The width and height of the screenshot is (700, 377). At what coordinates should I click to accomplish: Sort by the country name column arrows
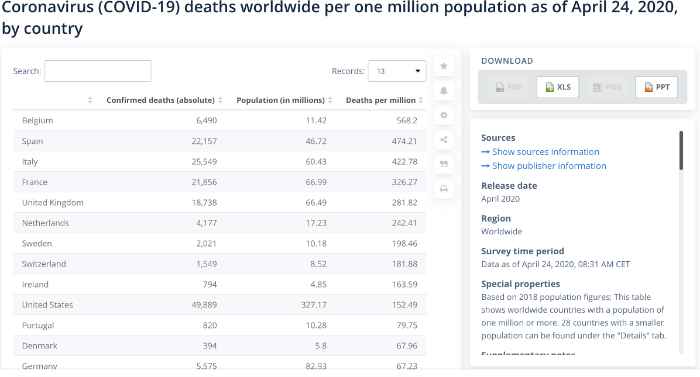click(90, 100)
